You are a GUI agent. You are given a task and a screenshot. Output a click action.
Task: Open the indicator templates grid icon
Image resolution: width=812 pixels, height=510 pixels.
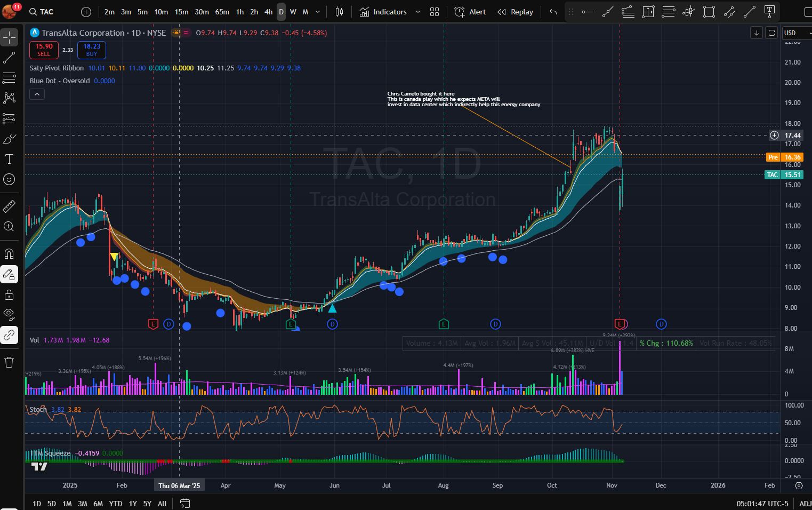[435, 12]
